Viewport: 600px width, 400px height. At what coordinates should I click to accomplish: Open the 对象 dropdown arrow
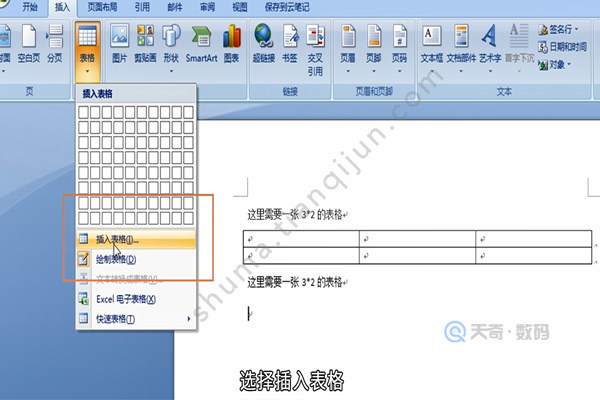[569, 65]
